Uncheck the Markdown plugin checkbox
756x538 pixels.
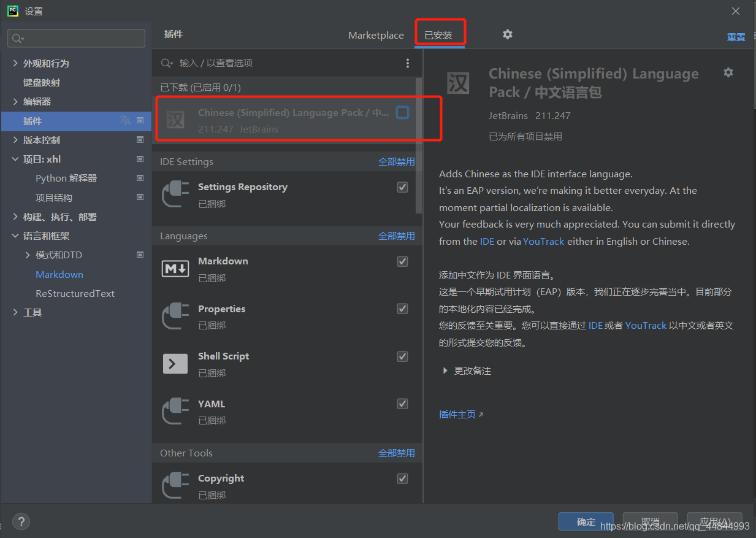tap(402, 261)
